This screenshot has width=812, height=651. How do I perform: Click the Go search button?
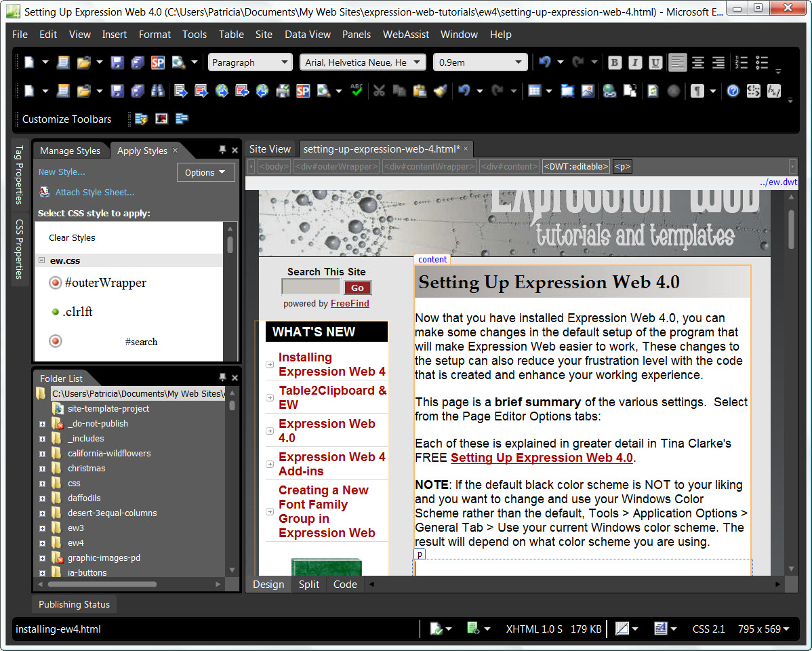coord(357,288)
